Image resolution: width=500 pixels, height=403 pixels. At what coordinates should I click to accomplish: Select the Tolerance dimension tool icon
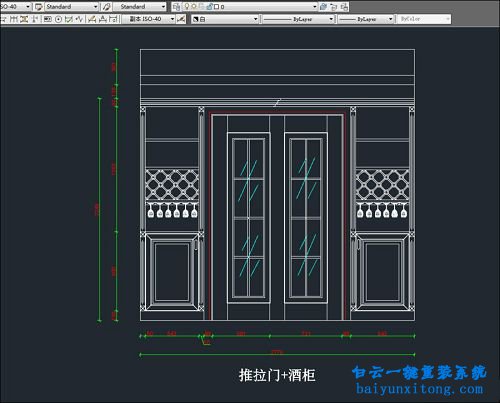pyautogui.click(x=48, y=19)
